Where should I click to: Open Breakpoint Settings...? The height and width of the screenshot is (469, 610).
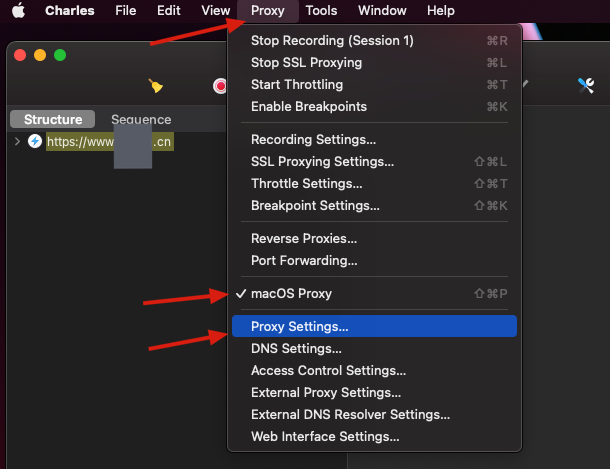pos(374,205)
